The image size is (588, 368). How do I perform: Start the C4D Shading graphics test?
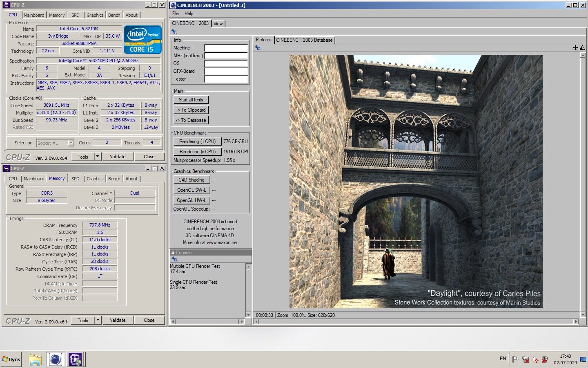[192, 180]
